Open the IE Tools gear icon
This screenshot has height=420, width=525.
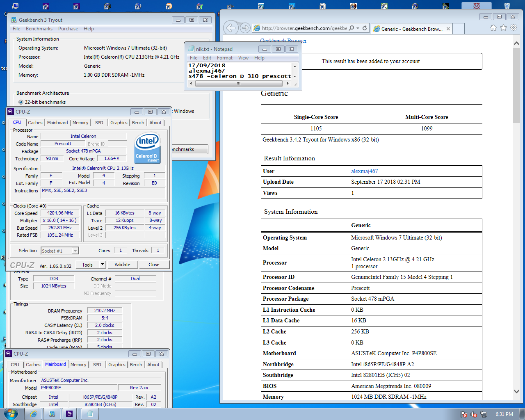[x=514, y=28]
